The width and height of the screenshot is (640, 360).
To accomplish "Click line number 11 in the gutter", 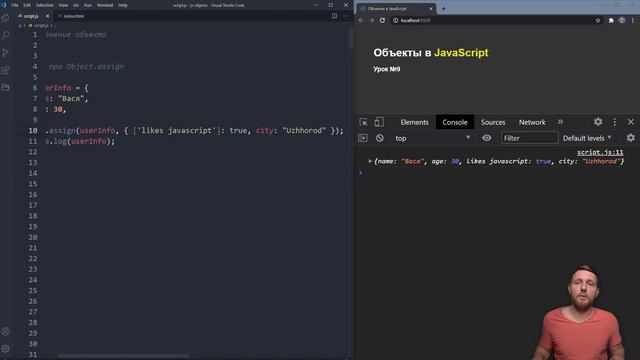I will click(x=33, y=141).
